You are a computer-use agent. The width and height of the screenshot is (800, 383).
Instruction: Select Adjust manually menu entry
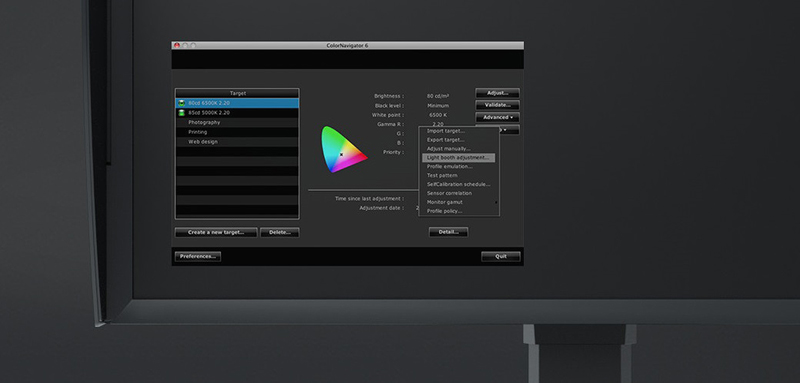click(448, 149)
